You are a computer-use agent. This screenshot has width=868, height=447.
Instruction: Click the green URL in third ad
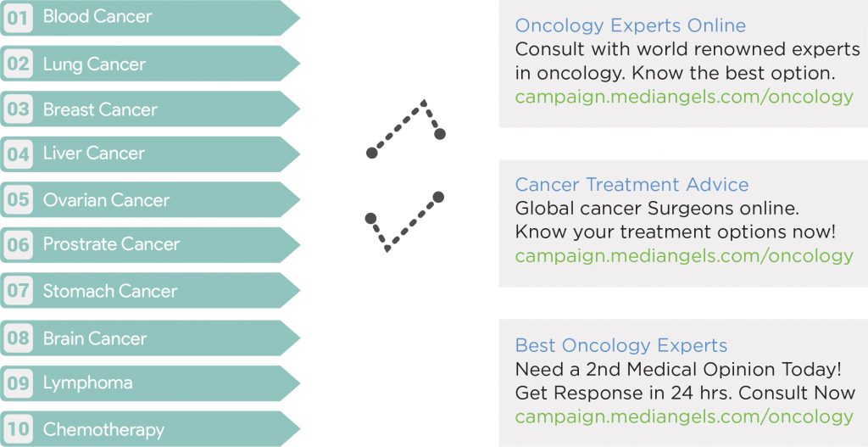pos(684,416)
